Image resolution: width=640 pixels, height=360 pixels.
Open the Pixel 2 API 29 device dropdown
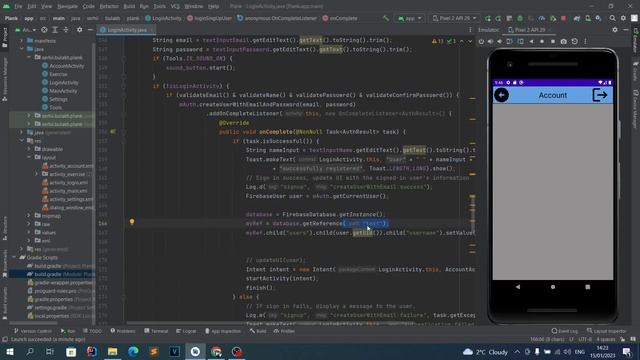[454, 18]
